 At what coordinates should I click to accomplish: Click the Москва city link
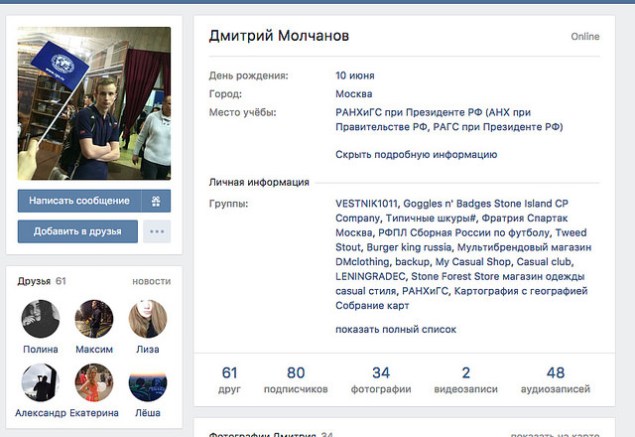(354, 94)
